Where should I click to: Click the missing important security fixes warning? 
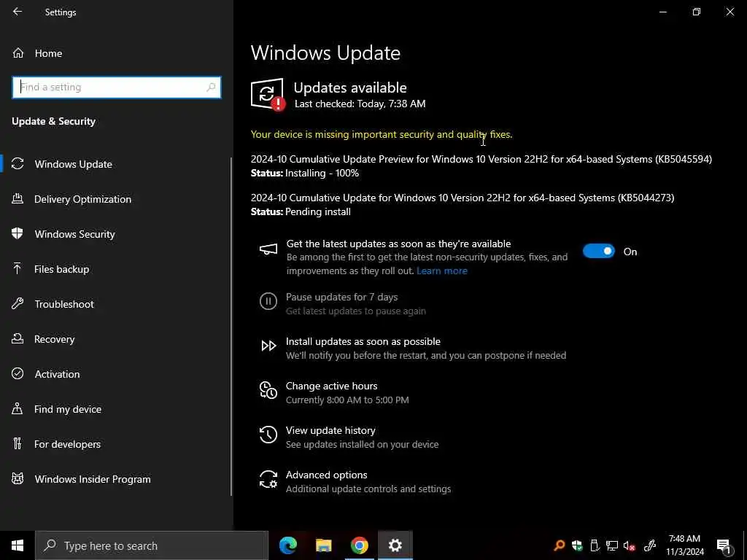pyautogui.click(x=382, y=134)
